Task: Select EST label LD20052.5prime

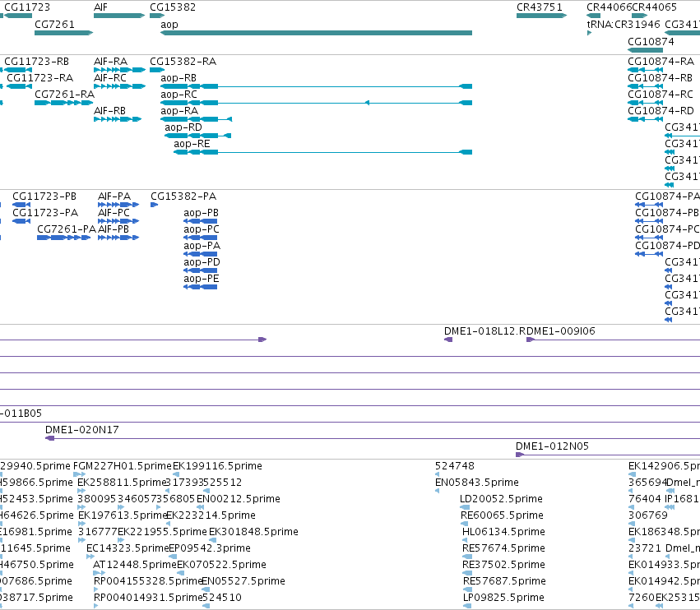Action: [x=501, y=499]
